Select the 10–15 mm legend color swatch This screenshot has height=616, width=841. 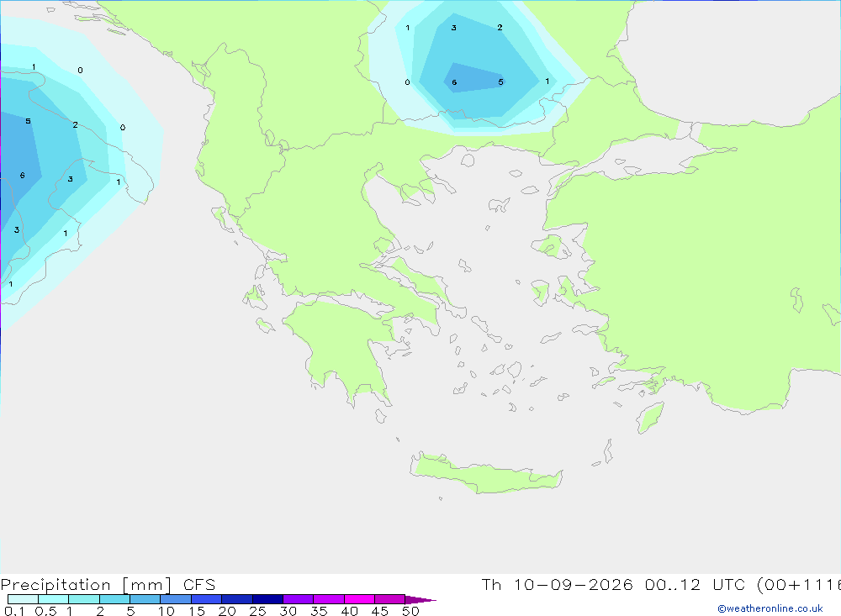[176, 599]
